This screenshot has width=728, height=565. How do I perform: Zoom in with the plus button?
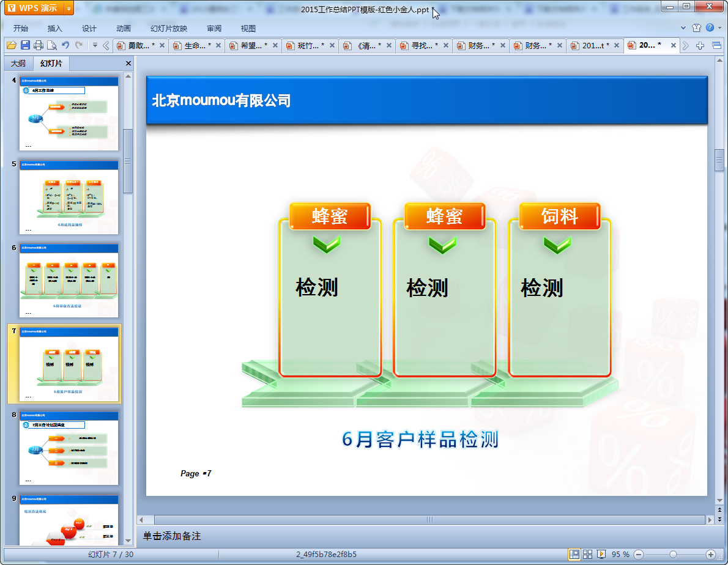click(710, 555)
